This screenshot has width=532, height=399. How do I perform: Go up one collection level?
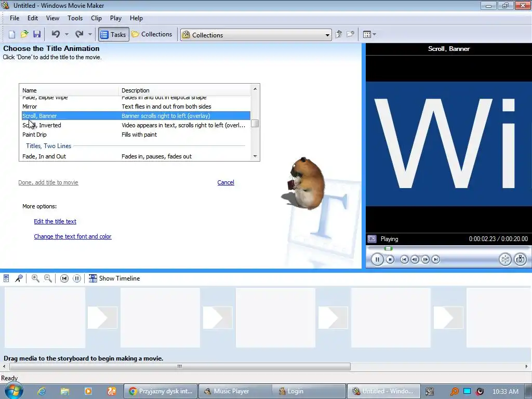[339, 34]
